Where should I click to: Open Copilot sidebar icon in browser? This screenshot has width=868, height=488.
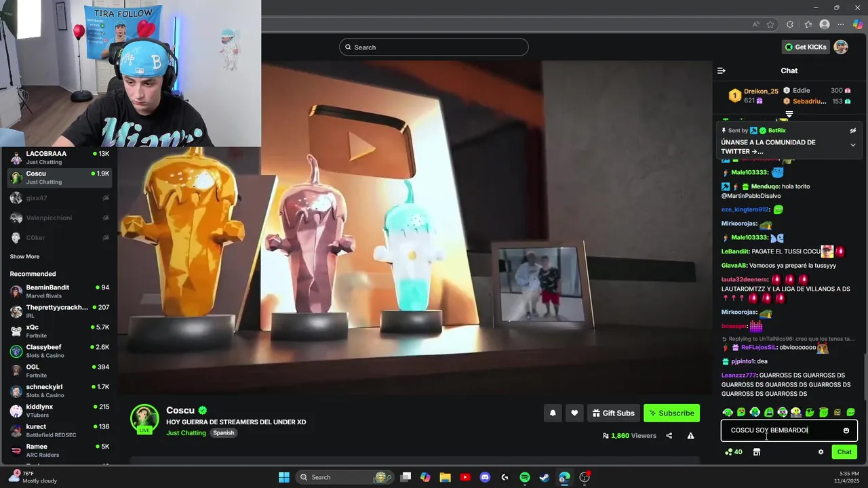tap(858, 24)
